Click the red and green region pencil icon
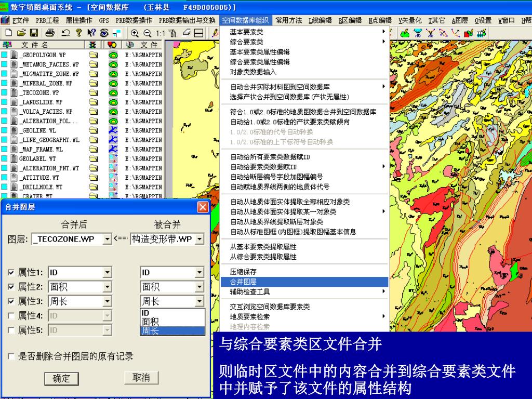The image size is (532, 399). point(469,33)
